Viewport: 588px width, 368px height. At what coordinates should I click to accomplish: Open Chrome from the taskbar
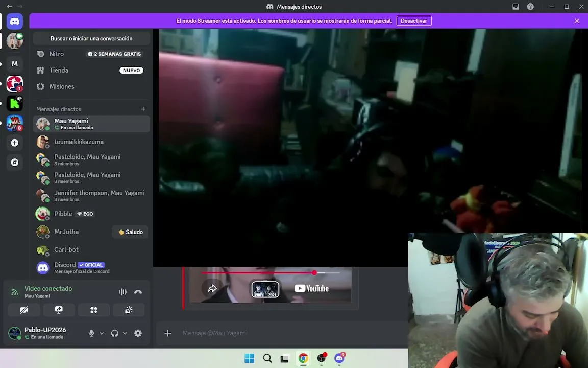303,358
